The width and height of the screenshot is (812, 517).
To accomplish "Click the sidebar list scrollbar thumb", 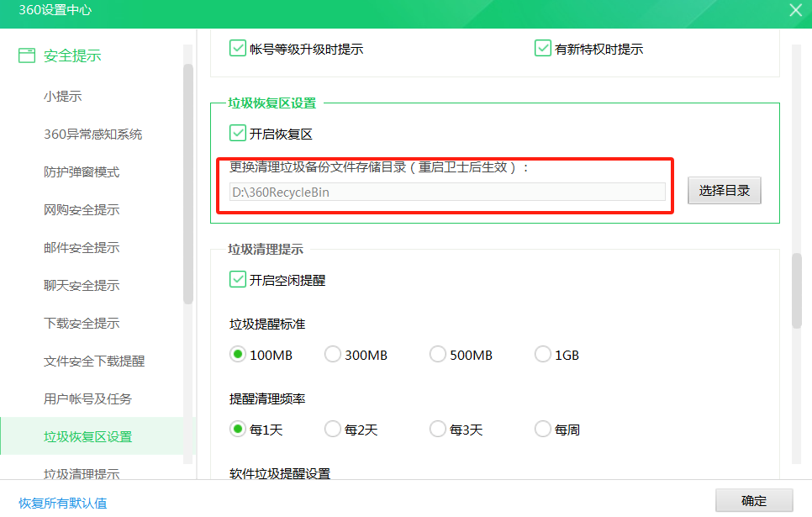I will 188,184.
